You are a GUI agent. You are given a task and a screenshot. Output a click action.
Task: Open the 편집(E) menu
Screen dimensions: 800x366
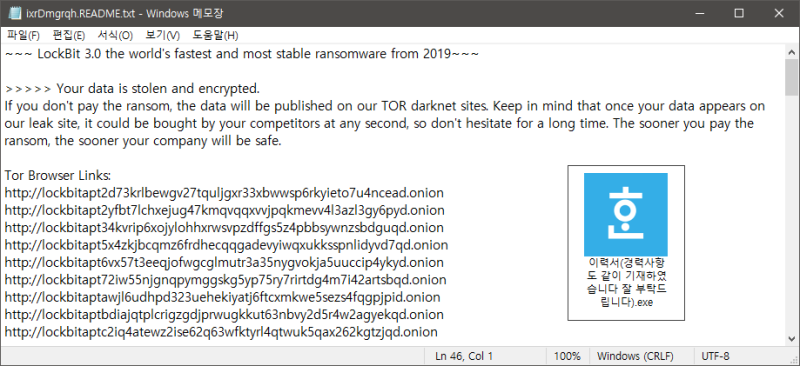[69, 35]
